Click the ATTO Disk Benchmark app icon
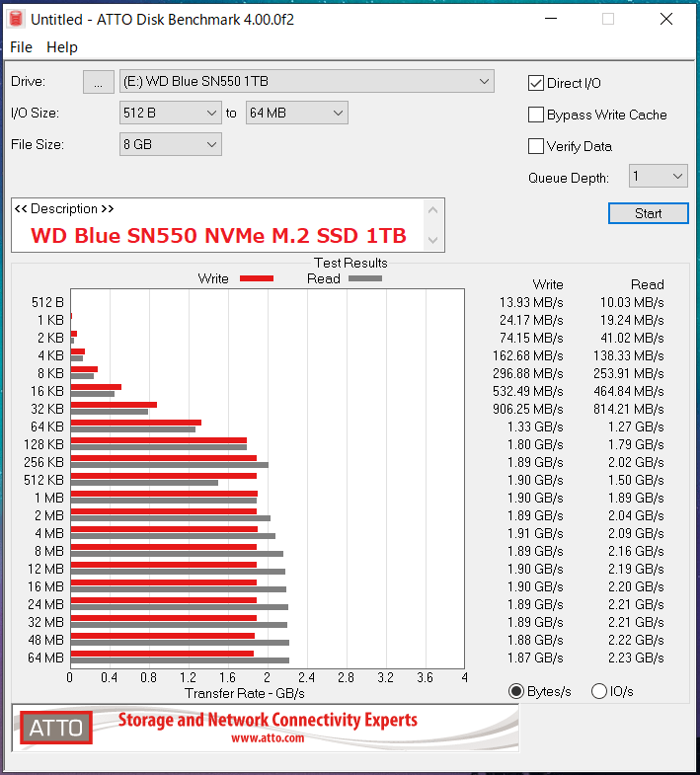The height and width of the screenshot is (775, 700). click(x=16, y=20)
